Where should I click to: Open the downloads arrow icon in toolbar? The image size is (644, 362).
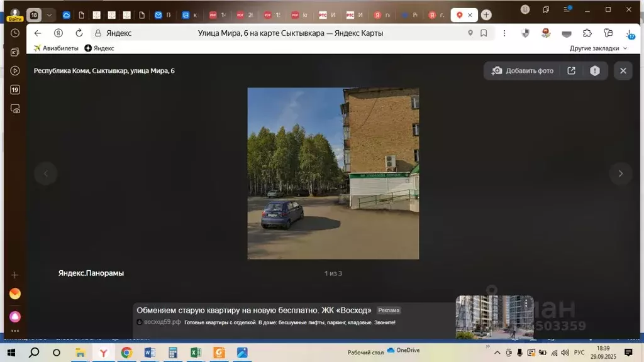click(x=630, y=33)
